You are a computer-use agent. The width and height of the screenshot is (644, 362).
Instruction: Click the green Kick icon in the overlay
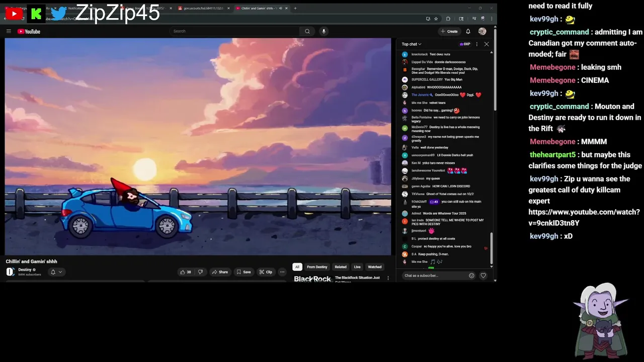tap(36, 14)
